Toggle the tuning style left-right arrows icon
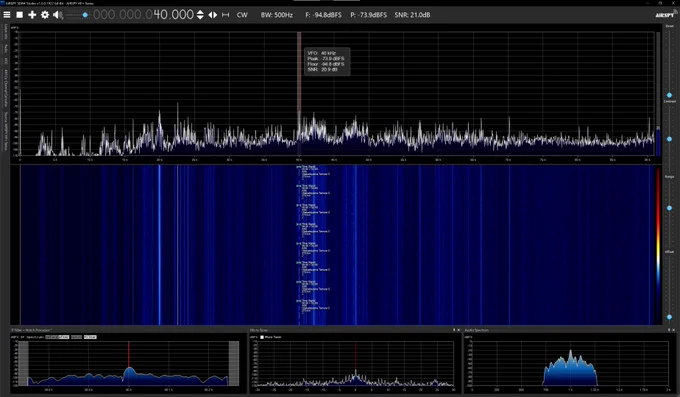Image resolution: width=680 pixels, height=397 pixels. [x=212, y=15]
